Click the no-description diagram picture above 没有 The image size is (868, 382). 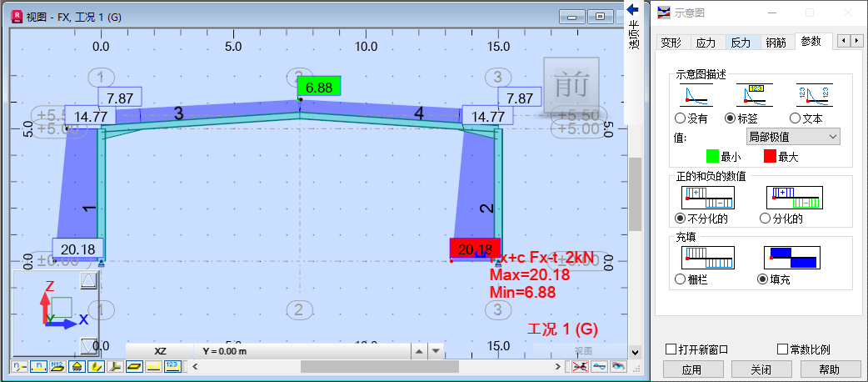696,95
